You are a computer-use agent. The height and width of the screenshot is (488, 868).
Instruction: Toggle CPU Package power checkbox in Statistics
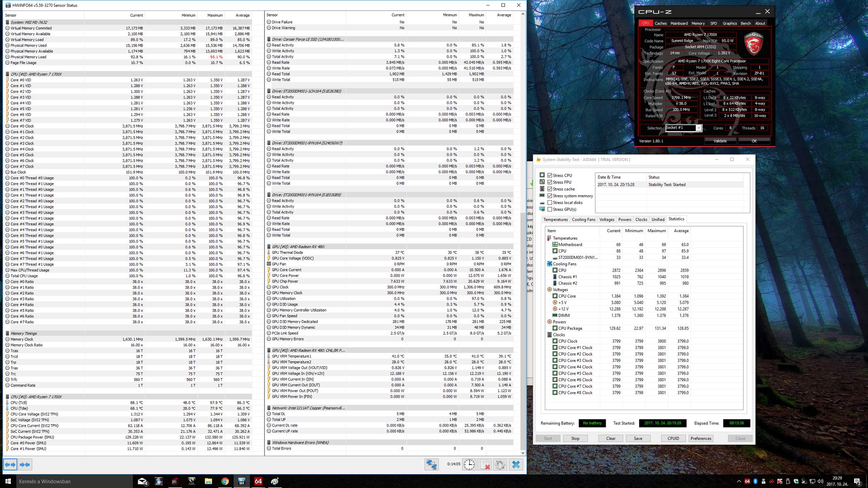click(555, 328)
